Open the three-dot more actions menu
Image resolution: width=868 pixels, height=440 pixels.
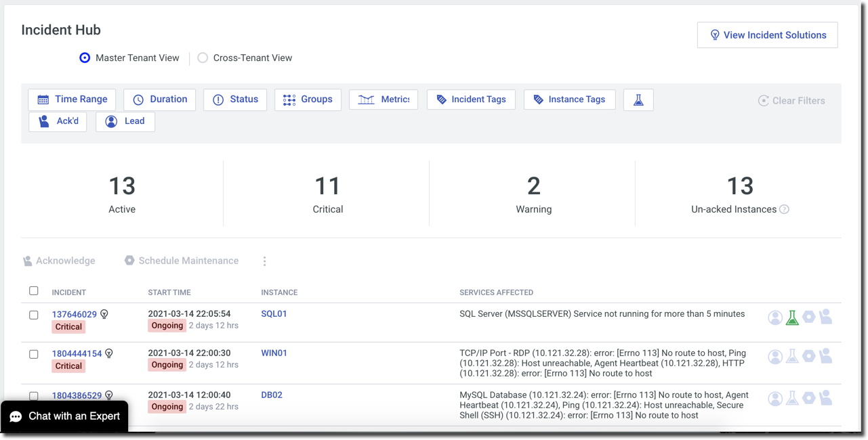[264, 261]
